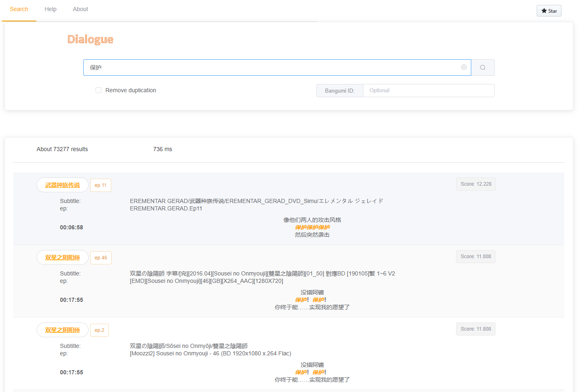The height and width of the screenshot is (392, 580).
Task: Click the Score 12.228 badge
Action: [475, 184]
